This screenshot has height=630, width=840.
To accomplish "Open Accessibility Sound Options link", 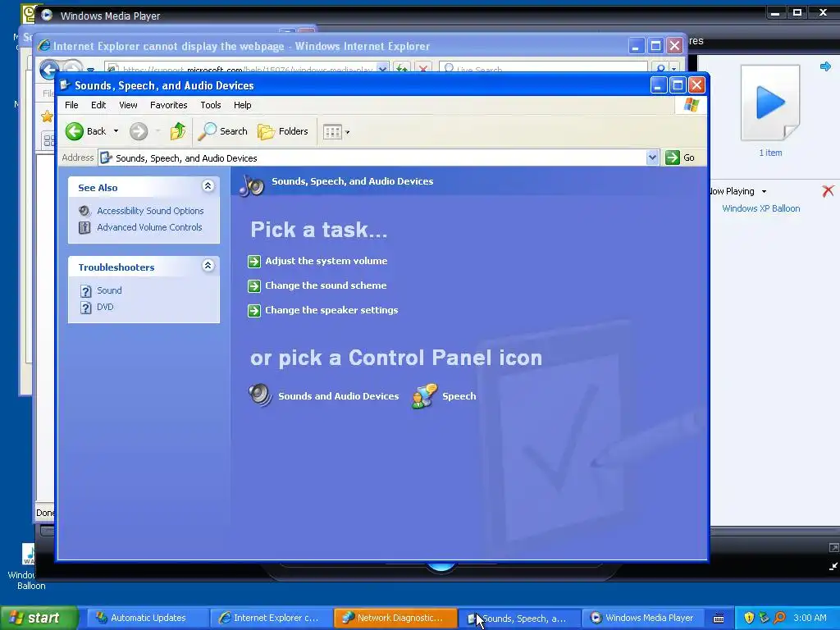I will pyautogui.click(x=150, y=211).
